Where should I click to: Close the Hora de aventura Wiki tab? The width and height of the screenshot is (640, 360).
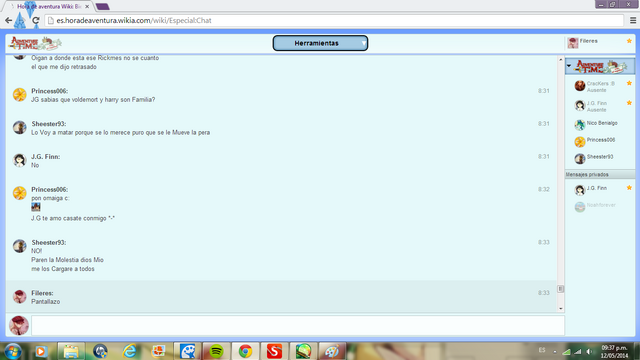point(87,7)
